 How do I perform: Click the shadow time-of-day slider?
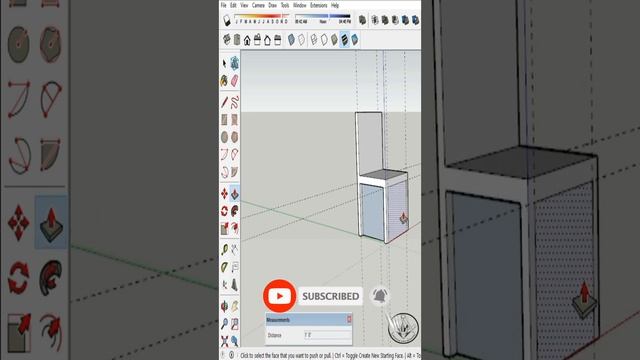point(322,19)
